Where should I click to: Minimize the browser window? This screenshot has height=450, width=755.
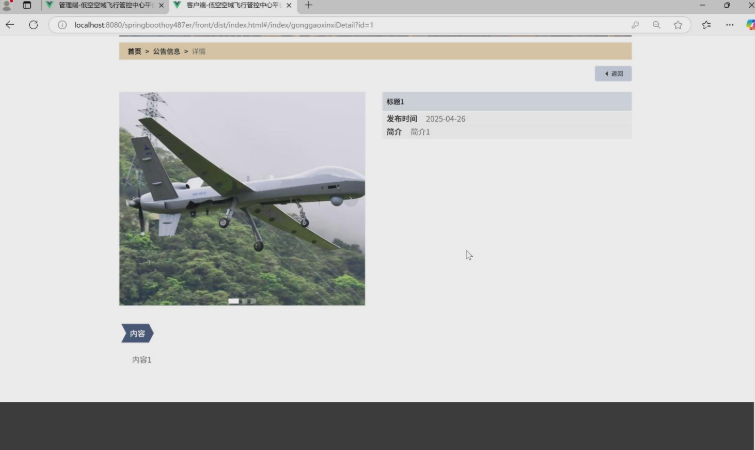click(703, 5)
